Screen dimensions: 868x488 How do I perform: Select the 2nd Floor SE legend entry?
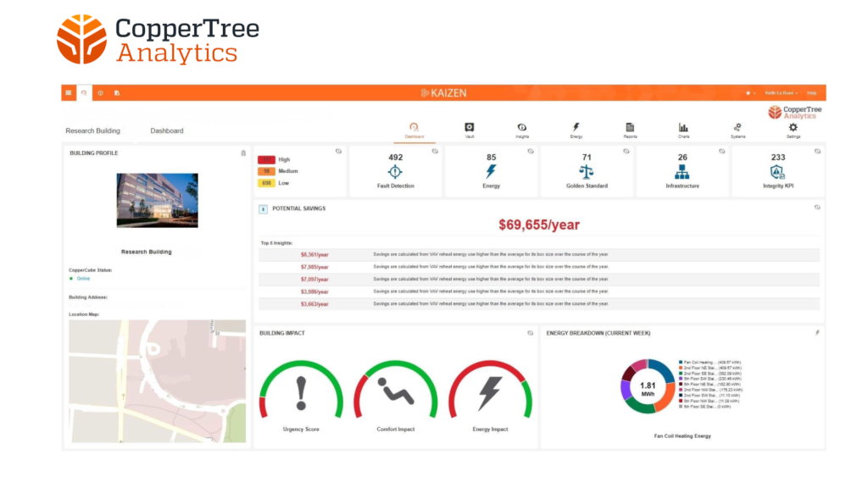(709, 374)
